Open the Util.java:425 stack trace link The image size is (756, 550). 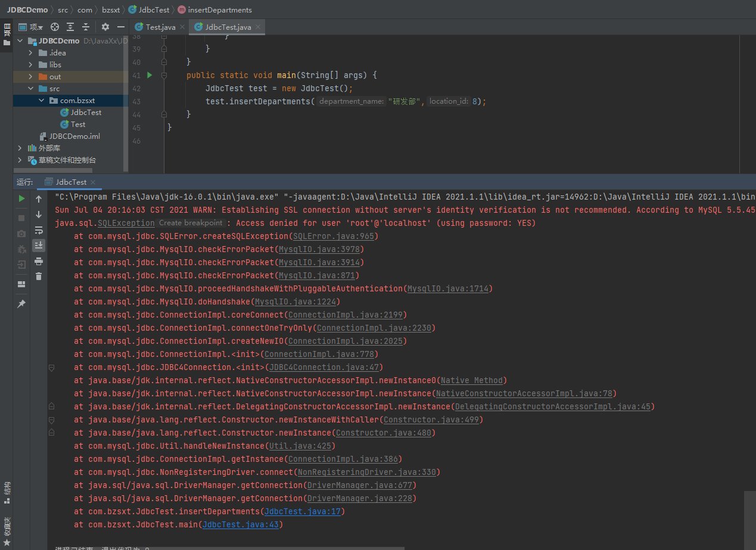tap(300, 446)
